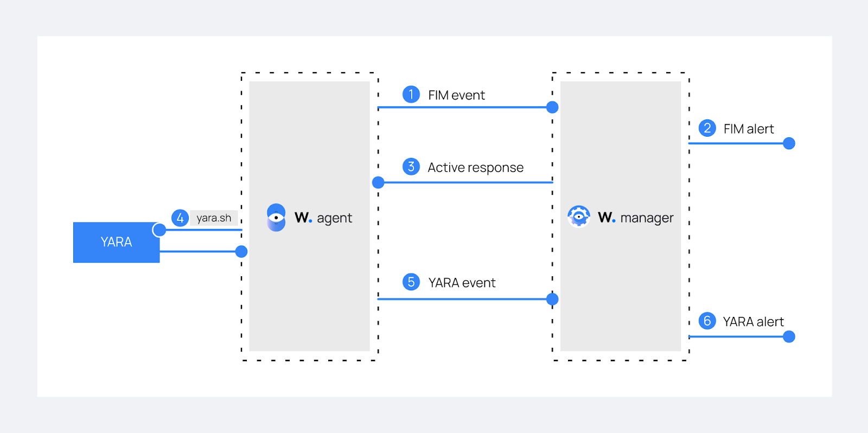The width and height of the screenshot is (868, 433).
Task: Click the number 4 step badge
Action: 180,218
